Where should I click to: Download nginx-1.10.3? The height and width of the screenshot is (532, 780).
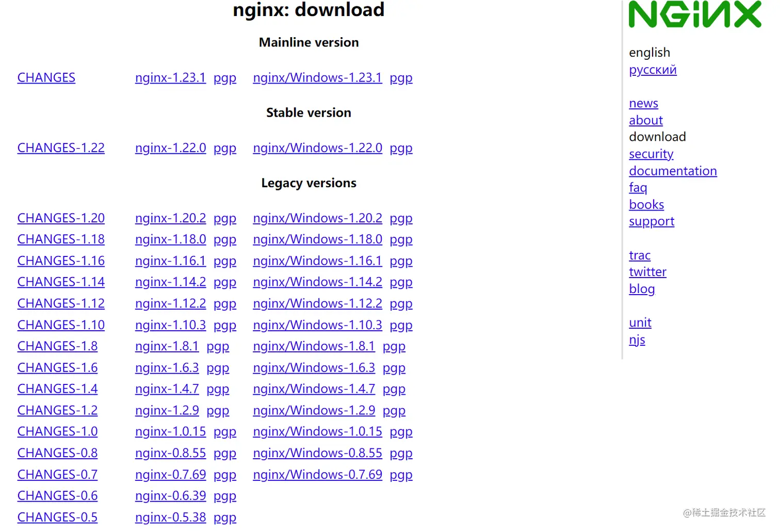point(170,325)
